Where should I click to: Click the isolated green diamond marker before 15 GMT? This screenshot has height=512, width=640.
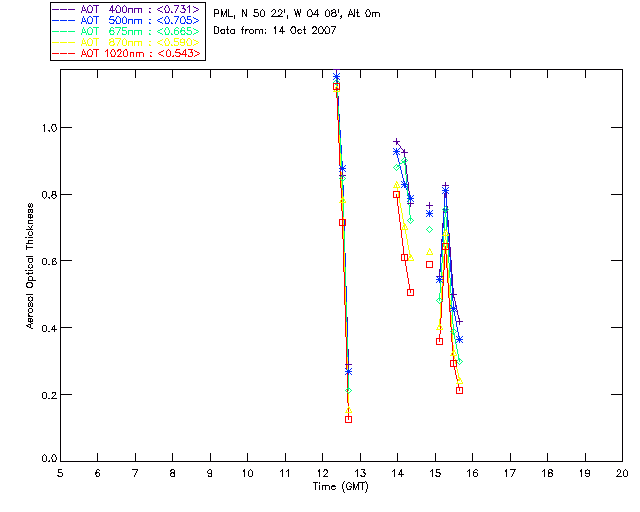tap(429, 229)
